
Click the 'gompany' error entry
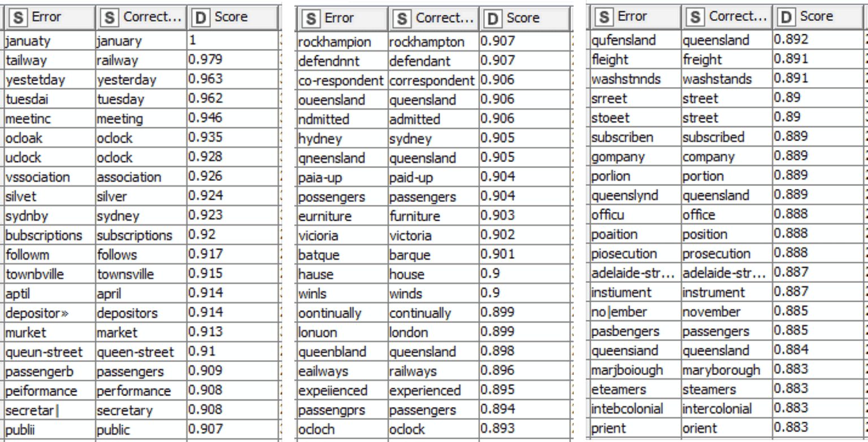(635, 156)
